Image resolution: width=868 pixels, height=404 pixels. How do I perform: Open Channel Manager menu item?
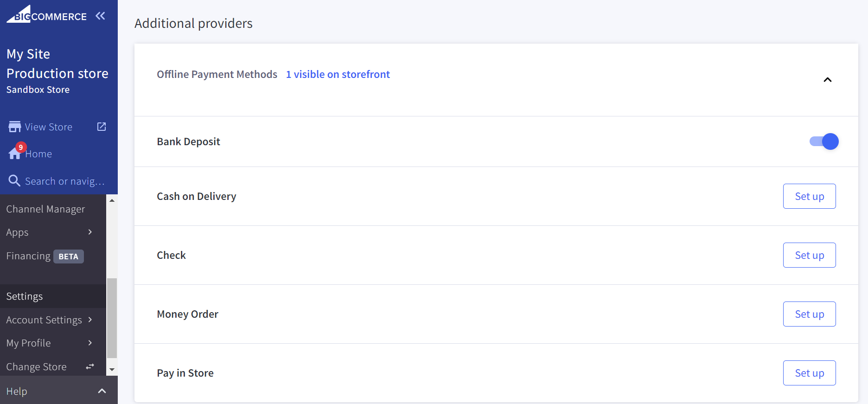click(45, 209)
